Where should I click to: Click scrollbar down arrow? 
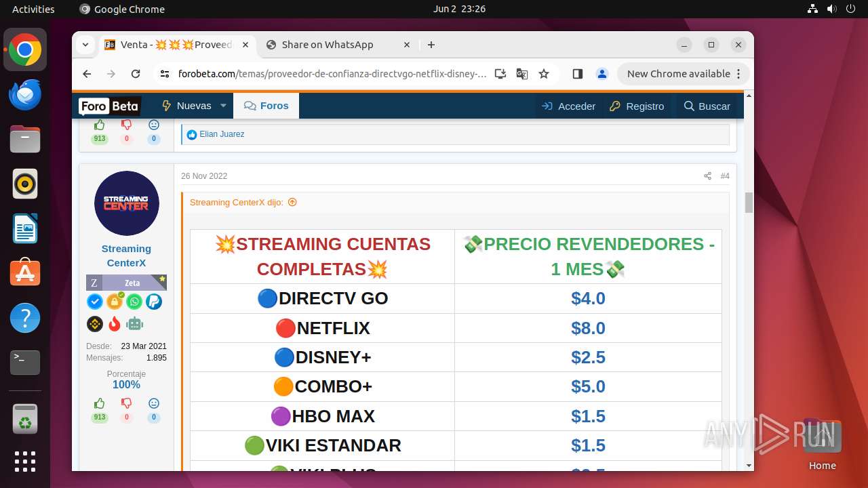click(x=749, y=466)
